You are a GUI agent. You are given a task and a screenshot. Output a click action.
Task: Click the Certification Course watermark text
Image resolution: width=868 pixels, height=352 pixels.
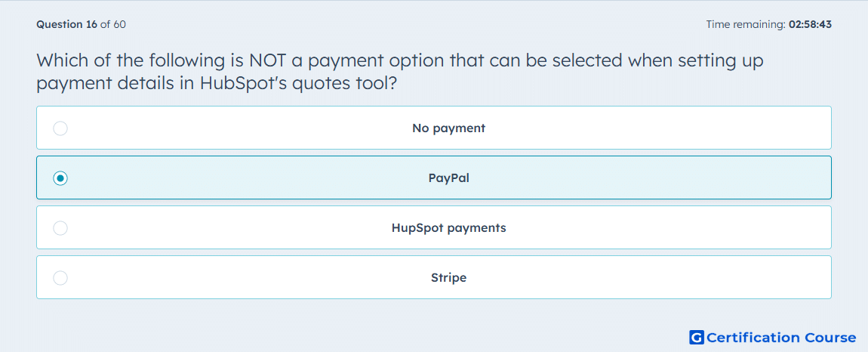[x=781, y=337]
